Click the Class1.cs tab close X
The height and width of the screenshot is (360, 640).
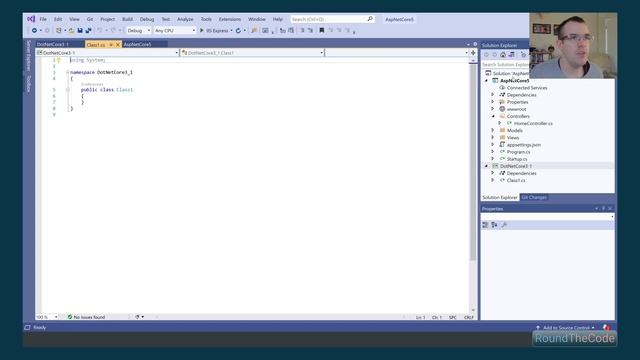point(118,44)
